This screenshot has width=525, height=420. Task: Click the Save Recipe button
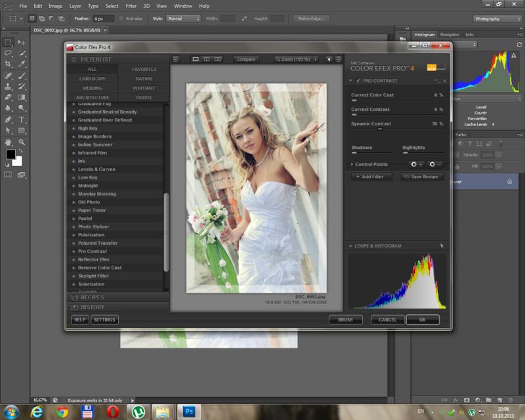coord(421,177)
